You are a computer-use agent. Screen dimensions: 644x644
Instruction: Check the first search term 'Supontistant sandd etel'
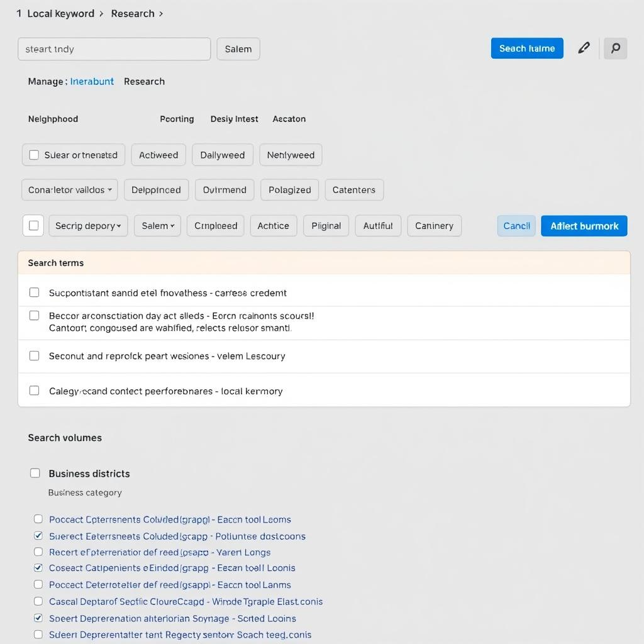point(35,292)
